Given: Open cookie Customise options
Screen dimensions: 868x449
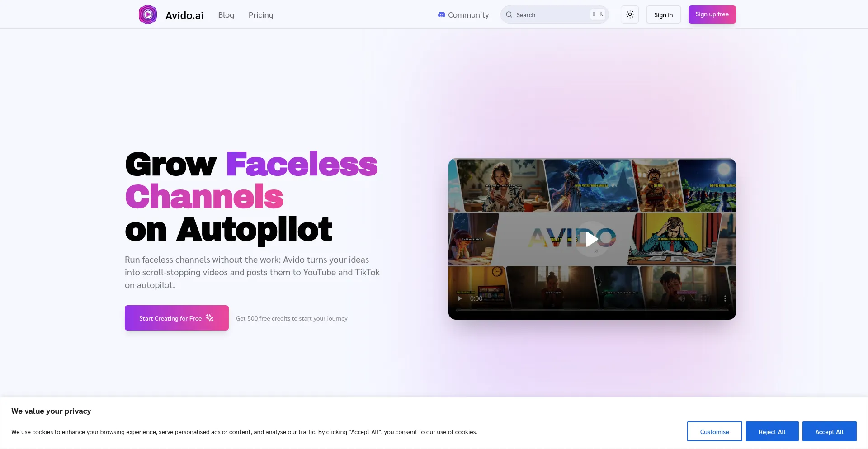Looking at the screenshot, I should pyautogui.click(x=714, y=431).
